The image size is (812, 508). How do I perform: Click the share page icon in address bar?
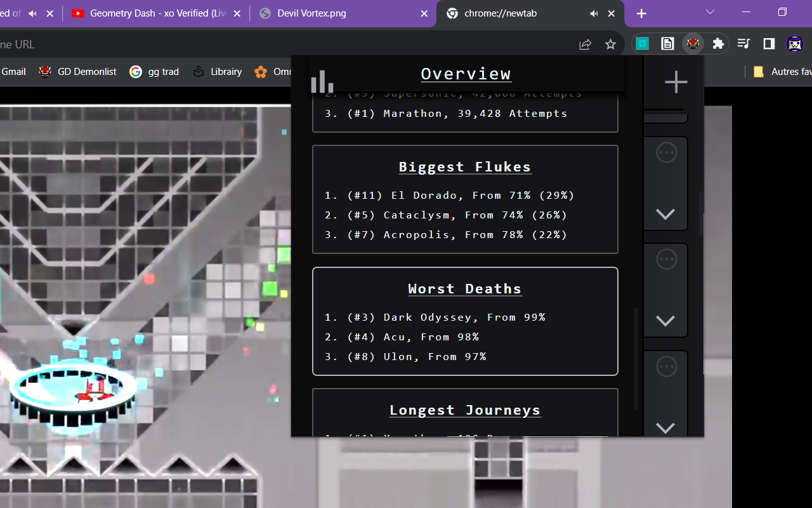pyautogui.click(x=585, y=44)
